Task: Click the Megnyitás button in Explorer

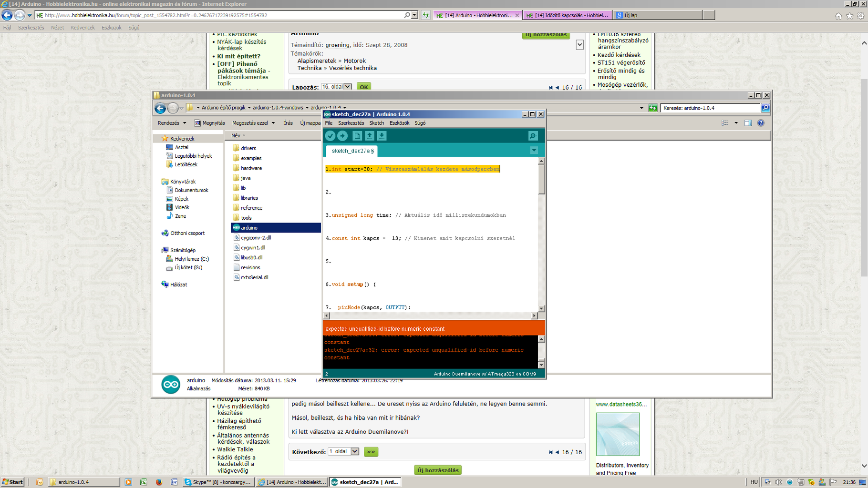Action: (209, 123)
